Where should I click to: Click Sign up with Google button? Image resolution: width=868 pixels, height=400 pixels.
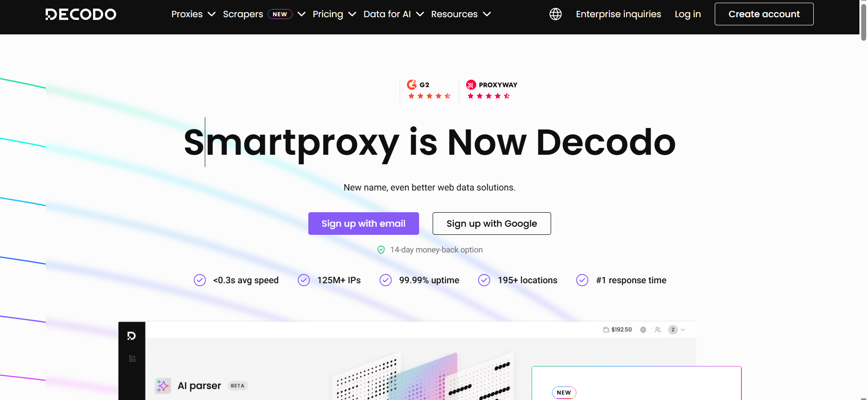pyautogui.click(x=492, y=224)
